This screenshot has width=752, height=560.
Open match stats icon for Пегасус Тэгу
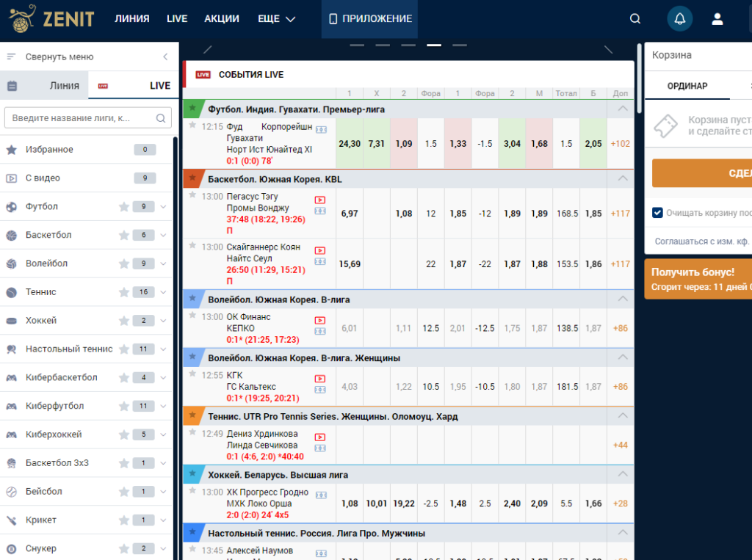(320, 211)
